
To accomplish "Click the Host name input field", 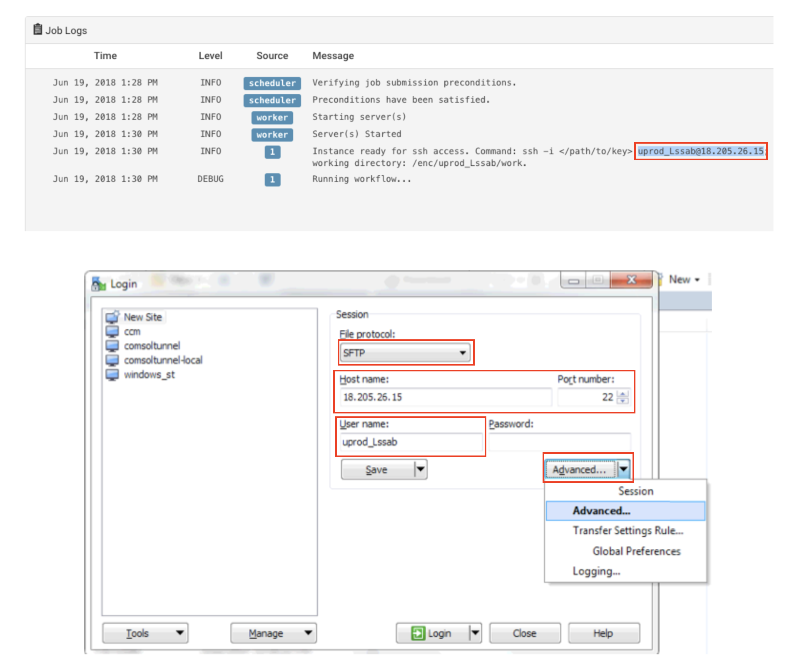I will tap(446, 397).
